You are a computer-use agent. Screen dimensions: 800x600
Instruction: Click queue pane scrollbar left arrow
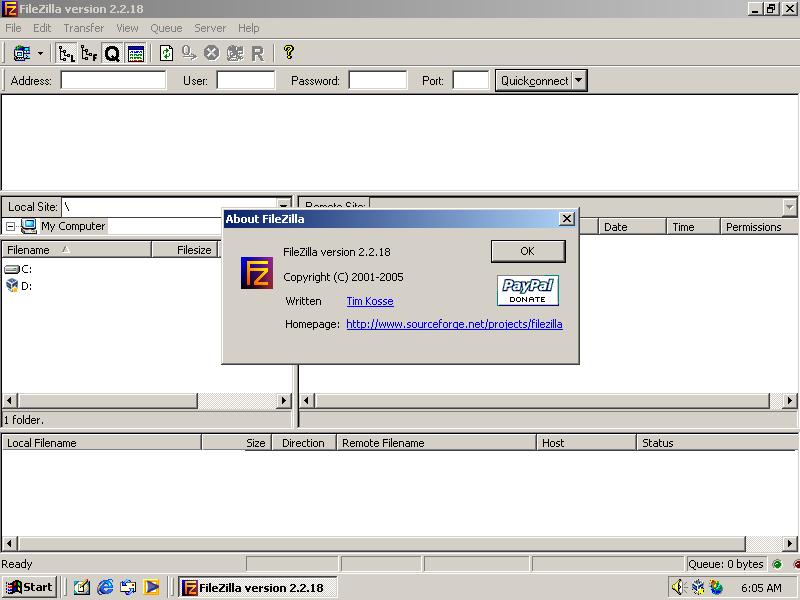10,543
